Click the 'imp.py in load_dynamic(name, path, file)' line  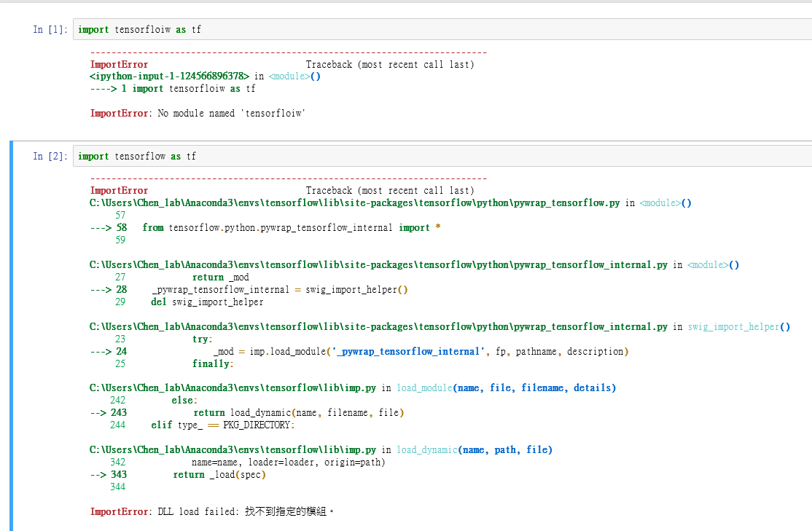click(321, 450)
